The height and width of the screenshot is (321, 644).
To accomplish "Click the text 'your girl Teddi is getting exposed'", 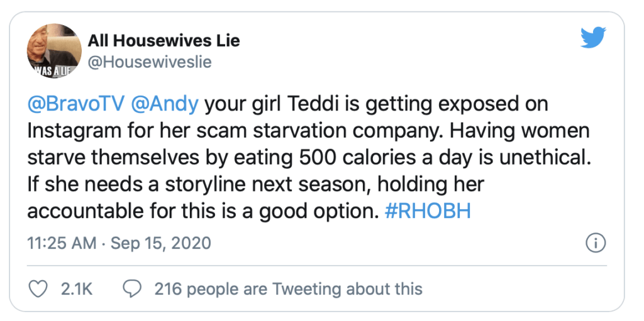I will pos(363,104).
